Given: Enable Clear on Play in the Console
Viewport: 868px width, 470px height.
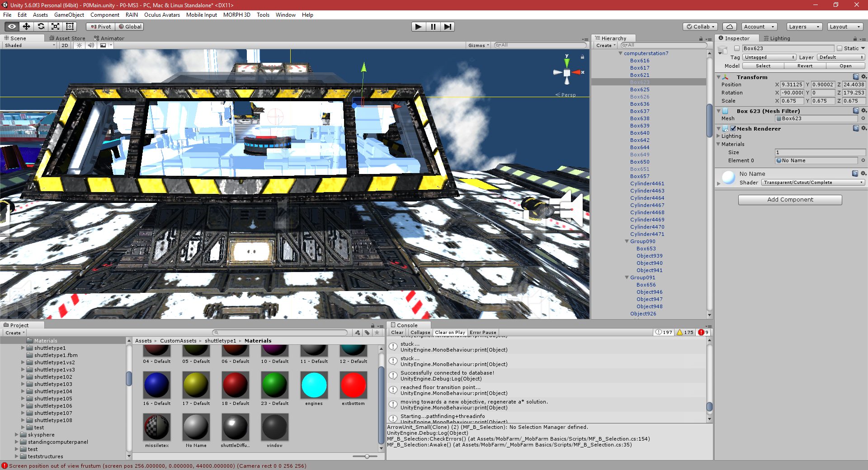Looking at the screenshot, I should point(450,332).
